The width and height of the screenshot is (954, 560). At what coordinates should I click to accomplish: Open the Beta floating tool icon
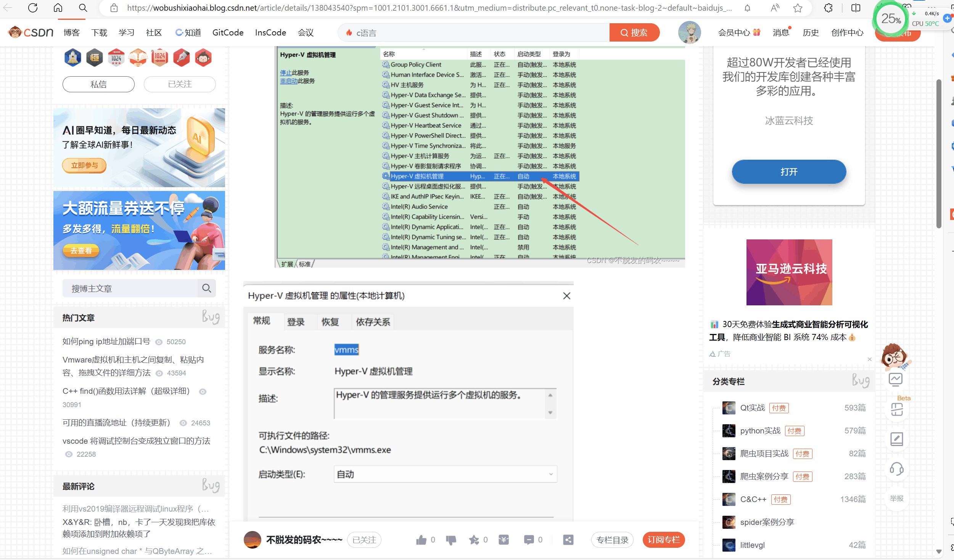point(896,409)
